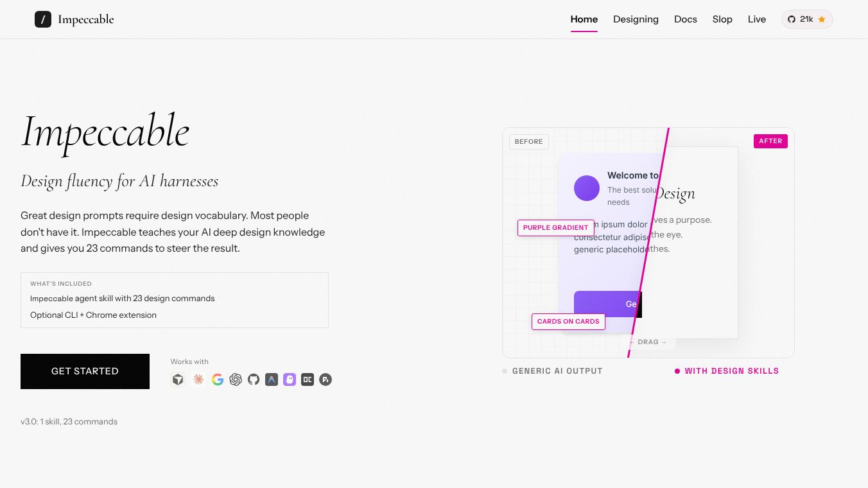This screenshot has width=868, height=488.
Task: Click the GitHub icon under Works with
Action: click(254, 379)
